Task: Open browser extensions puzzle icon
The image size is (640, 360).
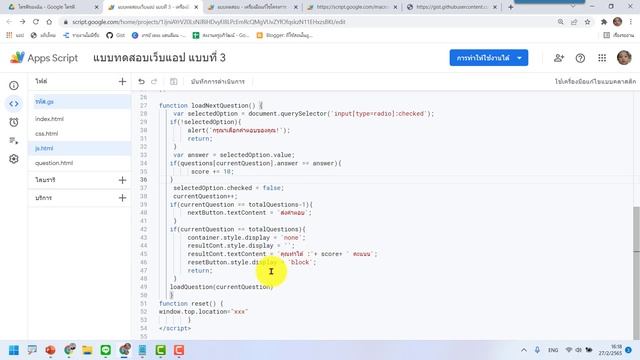Action: pyautogui.click(x=604, y=22)
